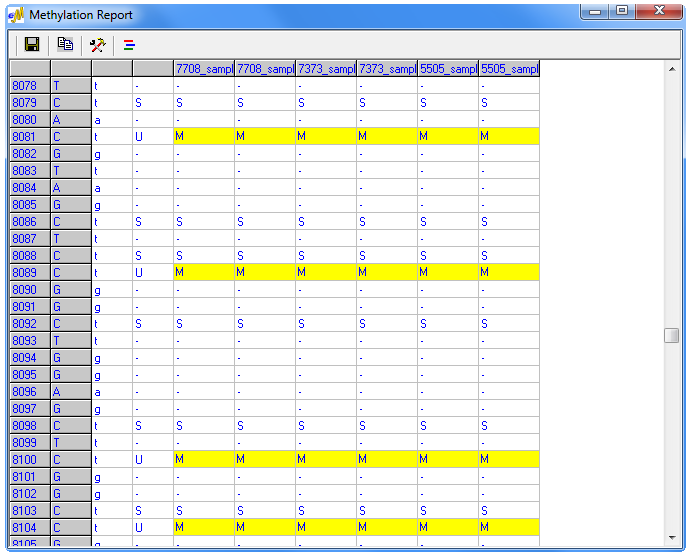This screenshot has height=556, width=690.
Task: Click lowercase g cell in row 8090
Action: tap(112, 290)
